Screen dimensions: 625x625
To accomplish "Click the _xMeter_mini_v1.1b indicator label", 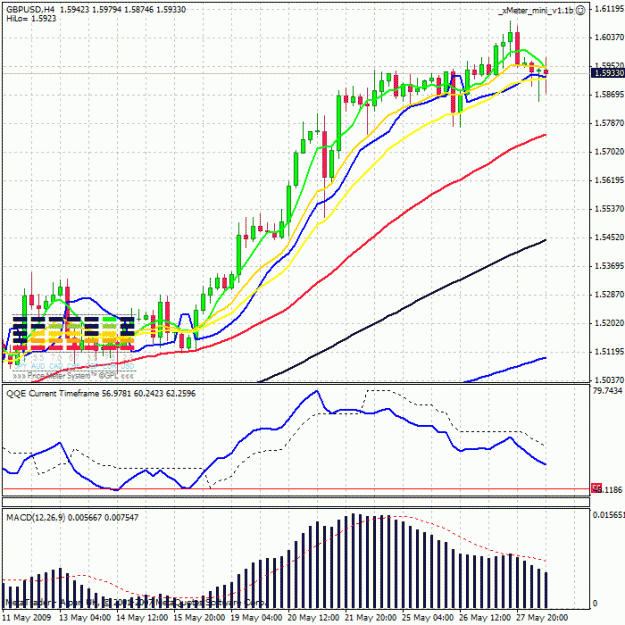I will click(537, 11).
